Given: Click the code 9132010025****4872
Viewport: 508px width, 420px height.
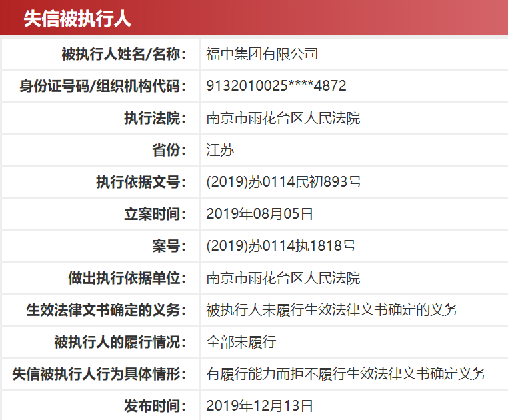Looking at the screenshot, I should point(277,86).
